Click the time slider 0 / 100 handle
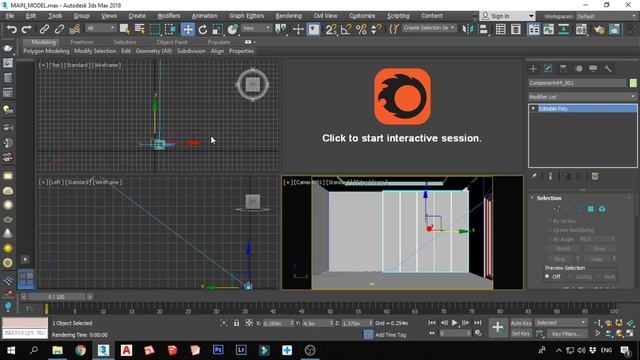 point(56,297)
